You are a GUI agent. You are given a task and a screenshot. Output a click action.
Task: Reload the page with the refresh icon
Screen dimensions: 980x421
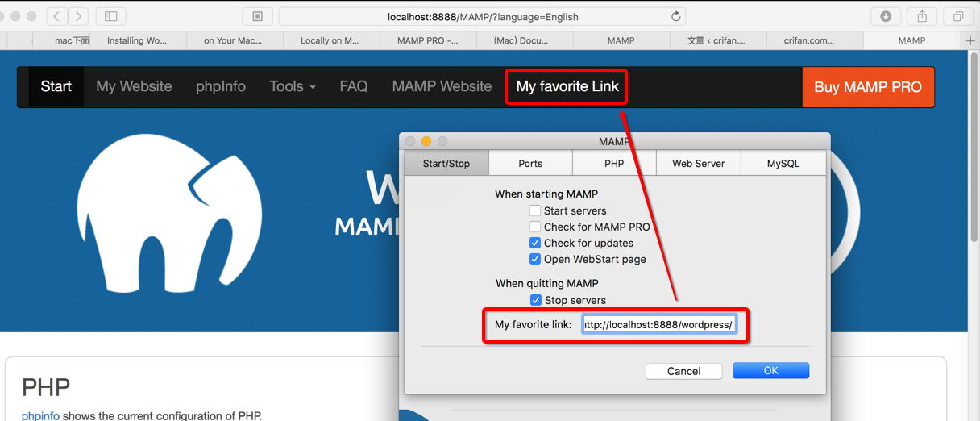(675, 16)
